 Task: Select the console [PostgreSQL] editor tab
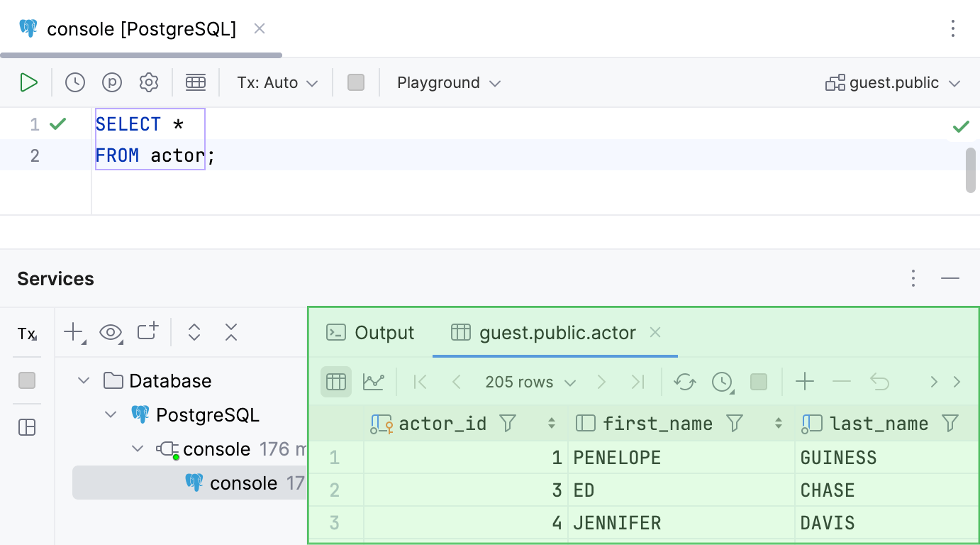click(x=141, y=29)
